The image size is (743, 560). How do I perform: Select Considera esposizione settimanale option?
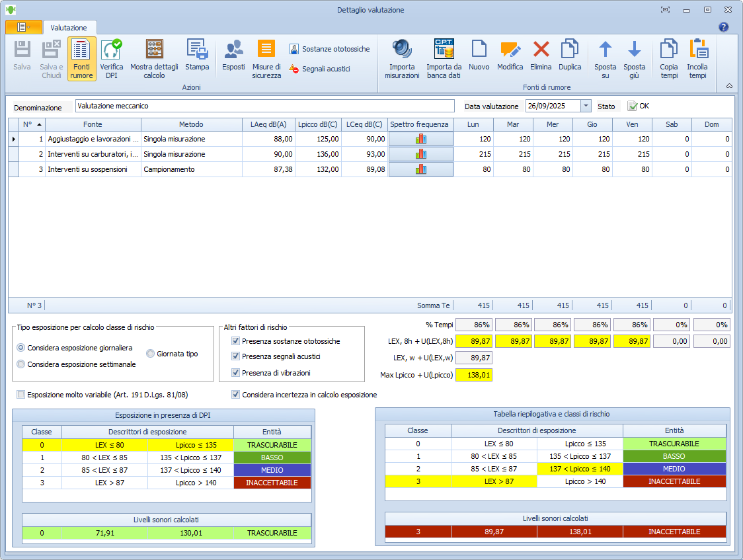coord(21,364)
